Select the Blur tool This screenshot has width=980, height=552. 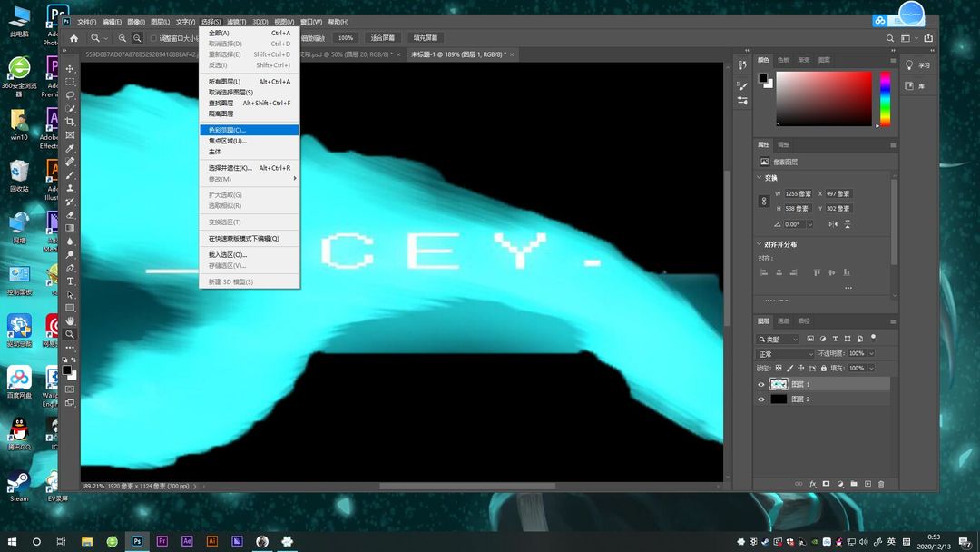[70, 241]
